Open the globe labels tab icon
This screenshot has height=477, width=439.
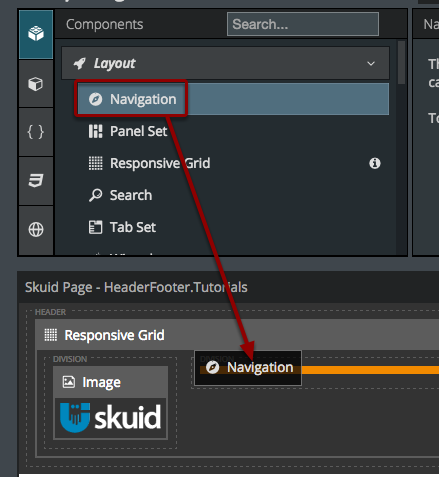pos(36,230)
